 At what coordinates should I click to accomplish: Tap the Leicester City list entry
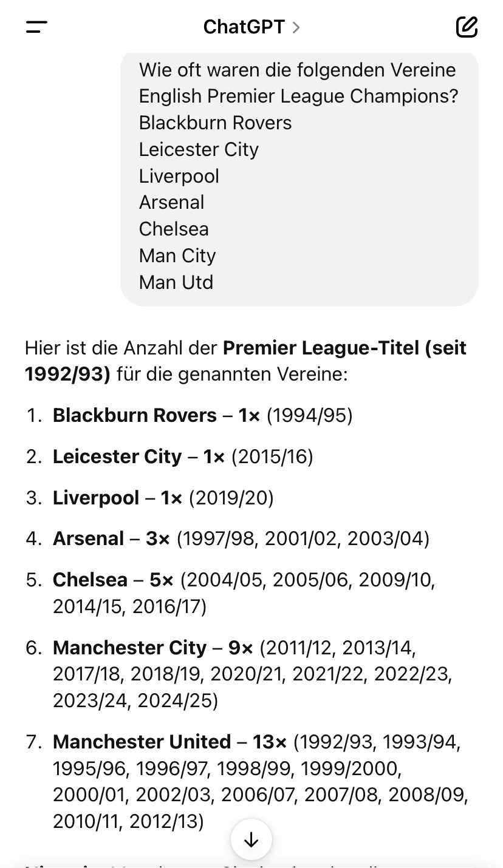coord(183,456)
